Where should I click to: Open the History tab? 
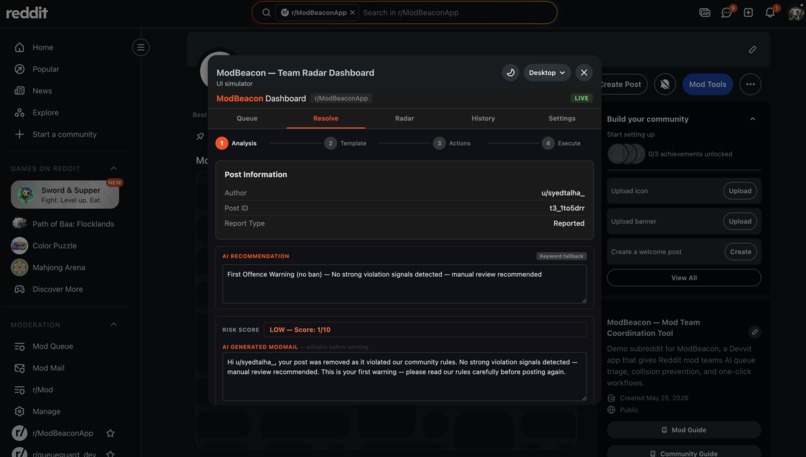(483, 118)
